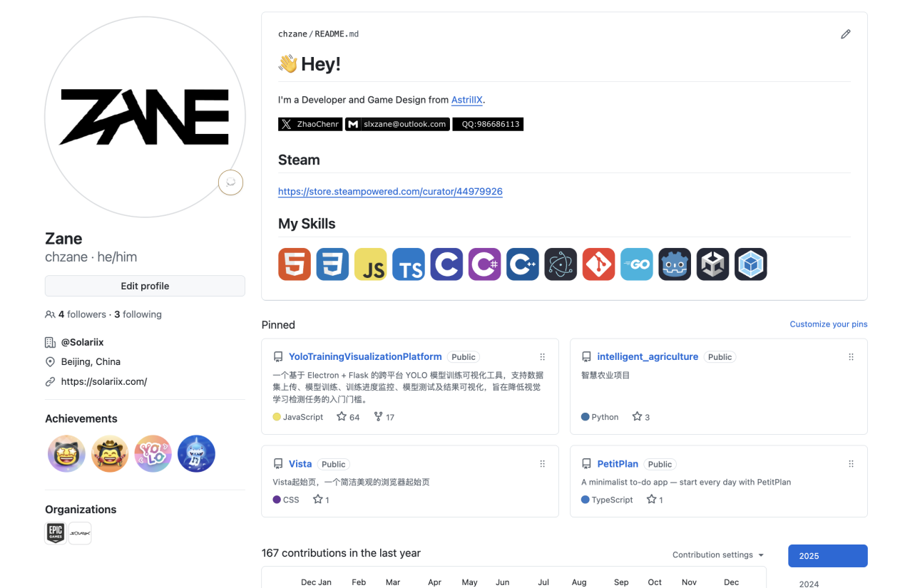The height and width of the screenshot is (588, 905).
Task: Select the 2025 contribution year
Action: 827,556
